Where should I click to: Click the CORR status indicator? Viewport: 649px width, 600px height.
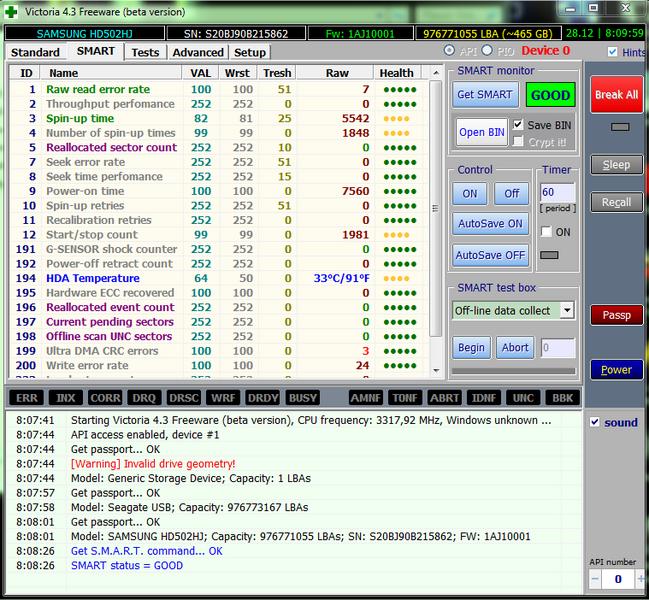click(105, 398)
